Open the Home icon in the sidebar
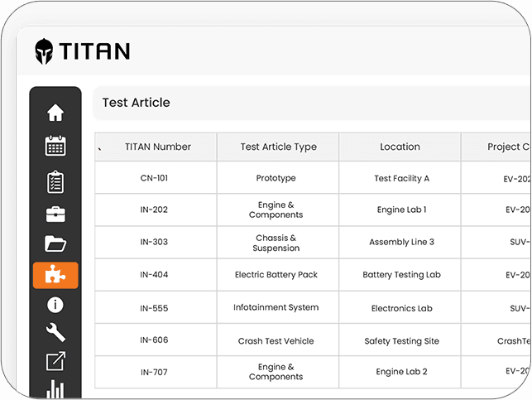 tap(55, 113)
